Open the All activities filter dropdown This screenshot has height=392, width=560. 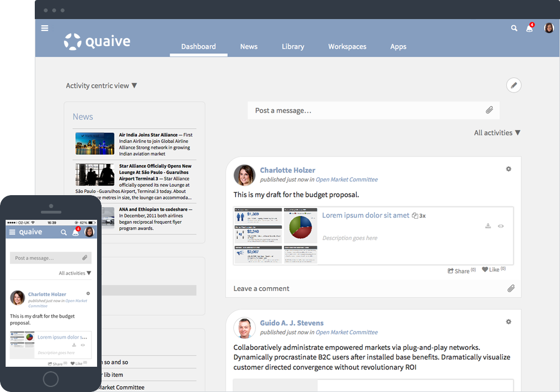pos(497,133)
